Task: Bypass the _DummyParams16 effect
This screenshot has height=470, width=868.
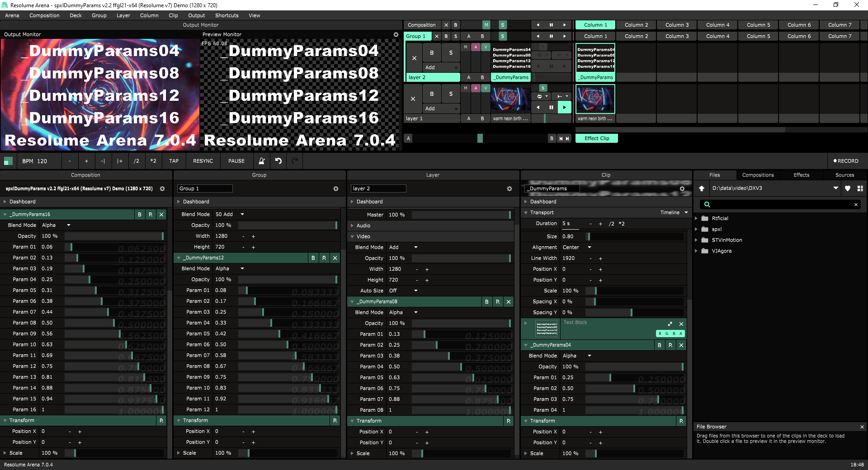Action: (140, 215)
